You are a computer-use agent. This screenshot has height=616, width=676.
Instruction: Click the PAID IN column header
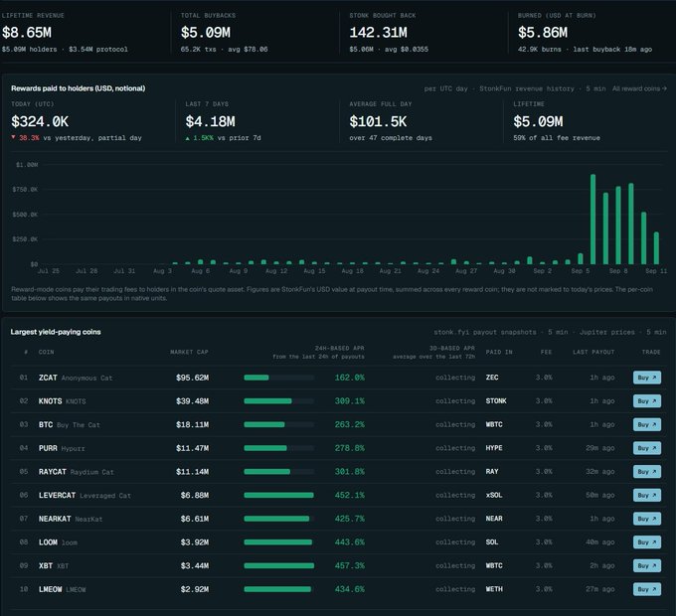(499, 352)
